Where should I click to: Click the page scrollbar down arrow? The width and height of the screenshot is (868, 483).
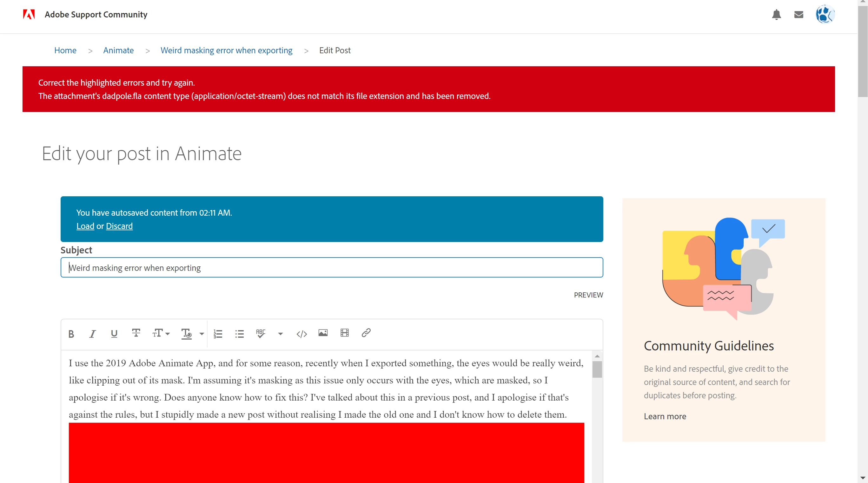863,478
